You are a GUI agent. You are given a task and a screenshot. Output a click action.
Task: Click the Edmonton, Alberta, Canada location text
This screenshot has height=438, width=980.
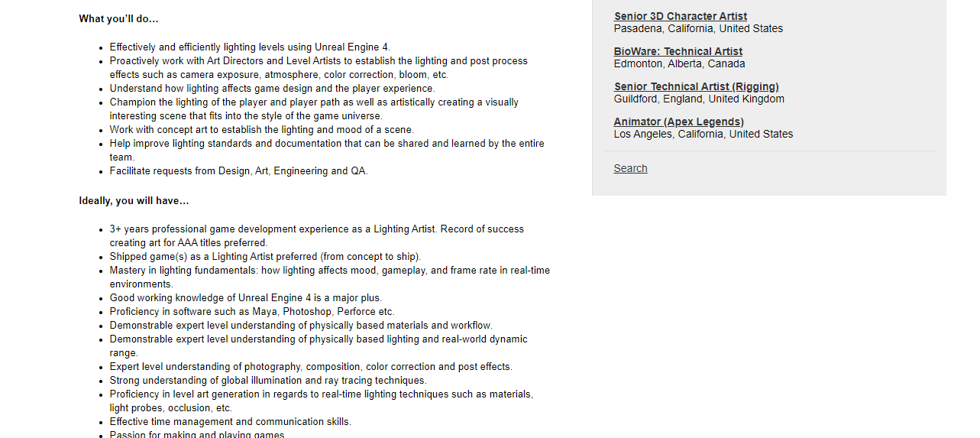pyautogui.click(x=680, y=63)
